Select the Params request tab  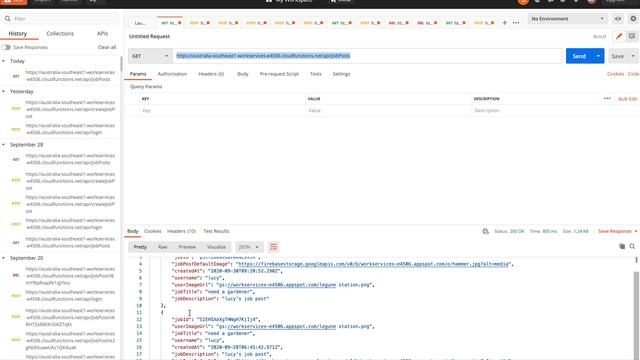[x=138, y=74]
